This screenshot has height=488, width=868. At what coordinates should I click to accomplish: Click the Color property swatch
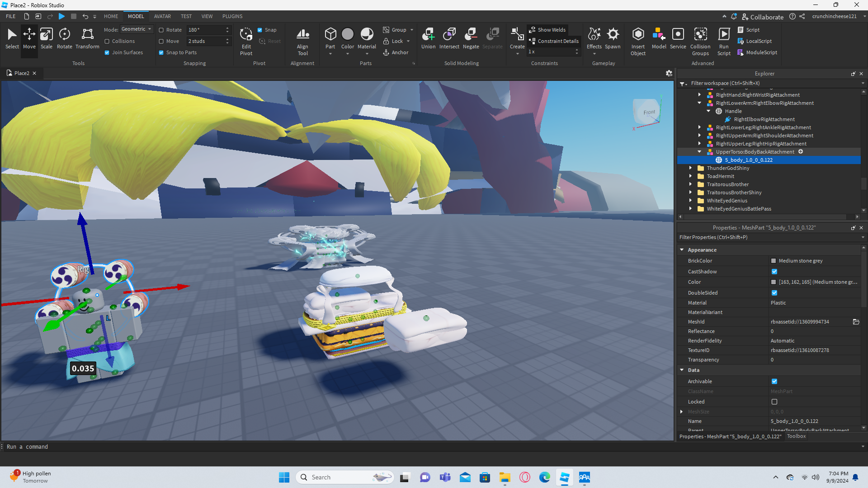[x=774, y=282]
